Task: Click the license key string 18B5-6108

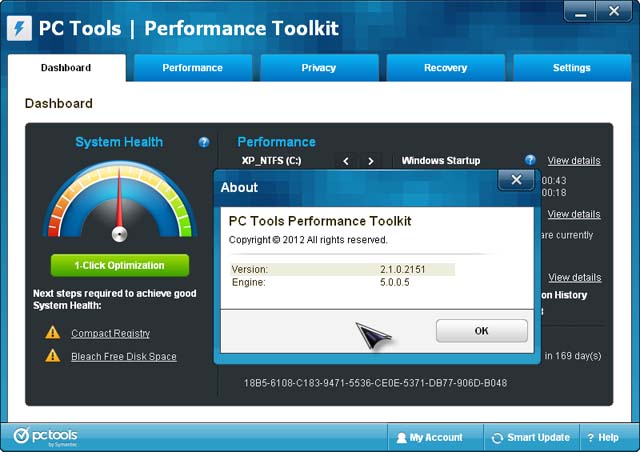Action: tap(375, 383)
